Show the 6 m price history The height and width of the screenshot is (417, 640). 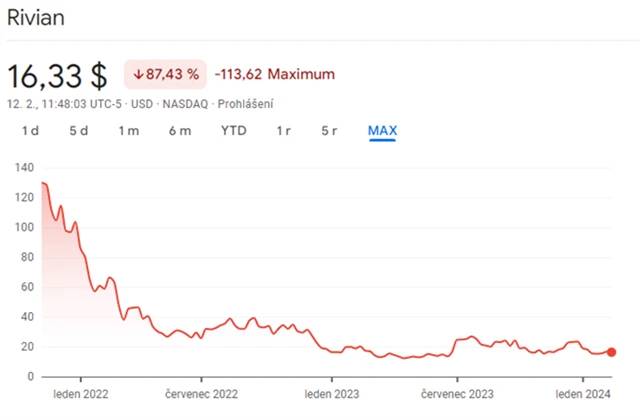tap(180, 131)
